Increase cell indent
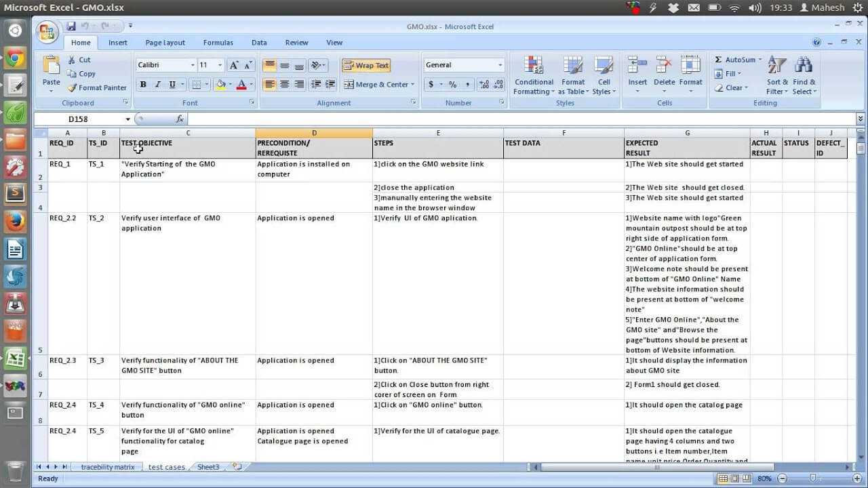The image size is (868, 488). [330, 85]
